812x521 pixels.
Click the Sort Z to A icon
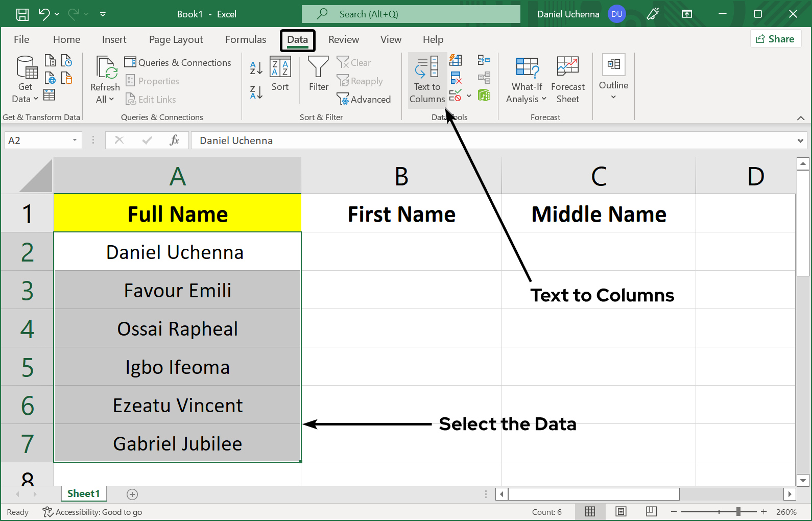pyautogui.click(x=256, y=92)
